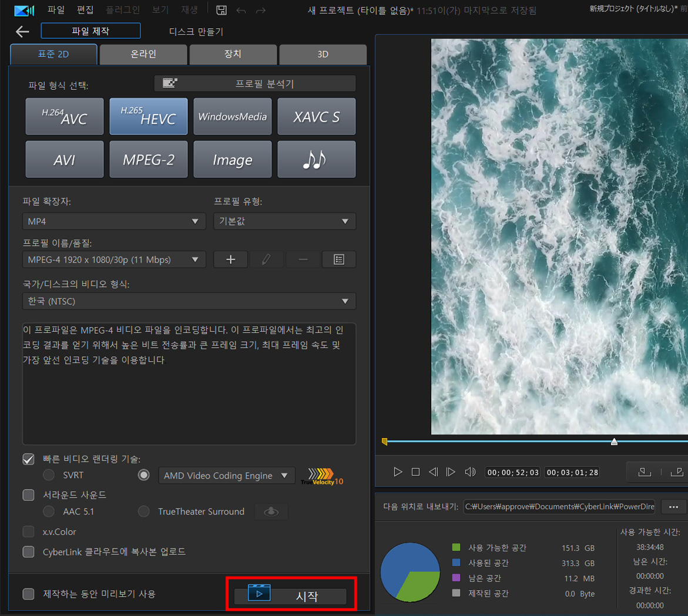Play the preview video
This screenshot has width=688, height=616.
point(398,472)
